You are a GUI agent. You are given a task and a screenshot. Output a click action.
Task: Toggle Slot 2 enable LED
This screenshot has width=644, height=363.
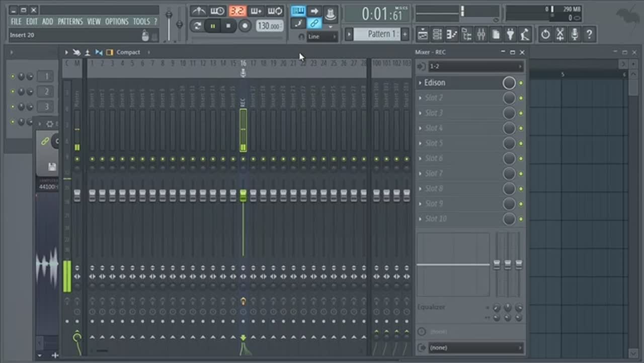click(x=521, y=98)
